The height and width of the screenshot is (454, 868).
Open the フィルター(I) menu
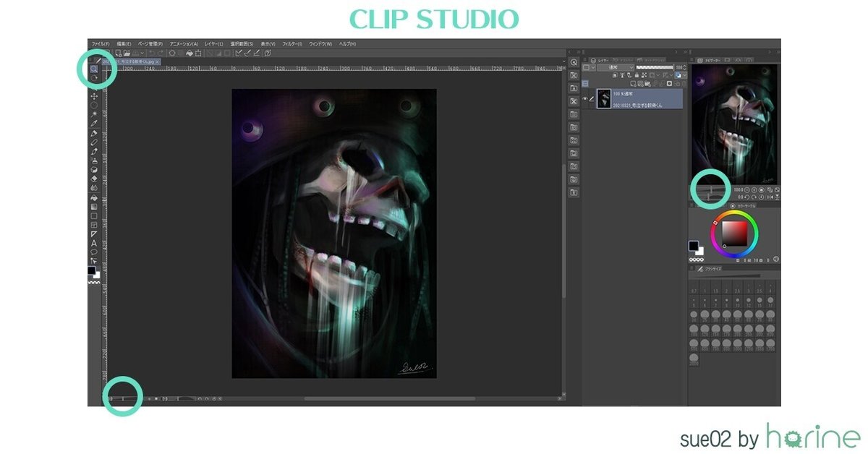click(x=292, y=44)
